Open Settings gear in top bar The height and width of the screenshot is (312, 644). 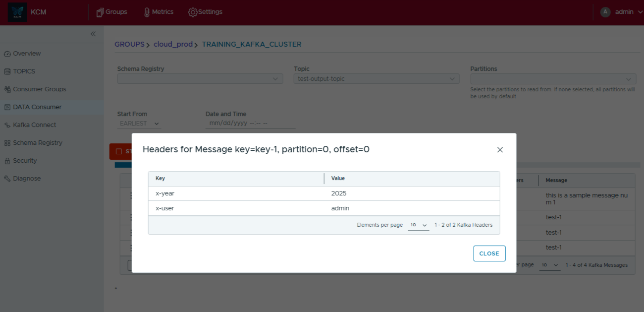click(x=205, y=12)
